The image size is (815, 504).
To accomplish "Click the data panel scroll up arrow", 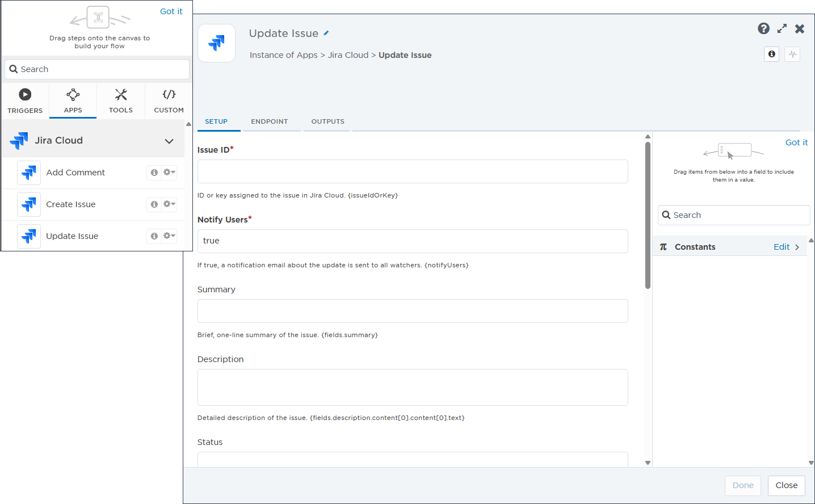I will pyautogui.click(x=811, y=241).
